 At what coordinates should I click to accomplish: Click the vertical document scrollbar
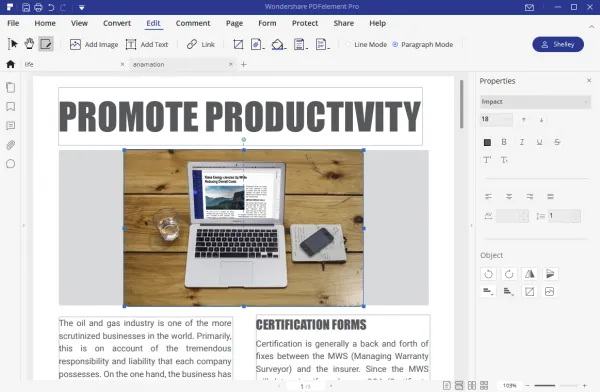tap(462, 104)
